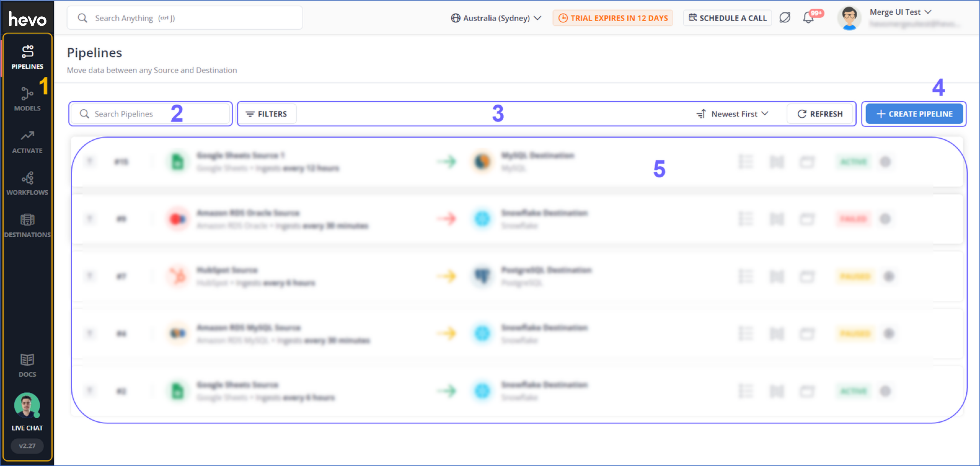The image size is (980, 466).
Task: Click the gear icon on the first pipeline row
Action: (x=885, y=162)
